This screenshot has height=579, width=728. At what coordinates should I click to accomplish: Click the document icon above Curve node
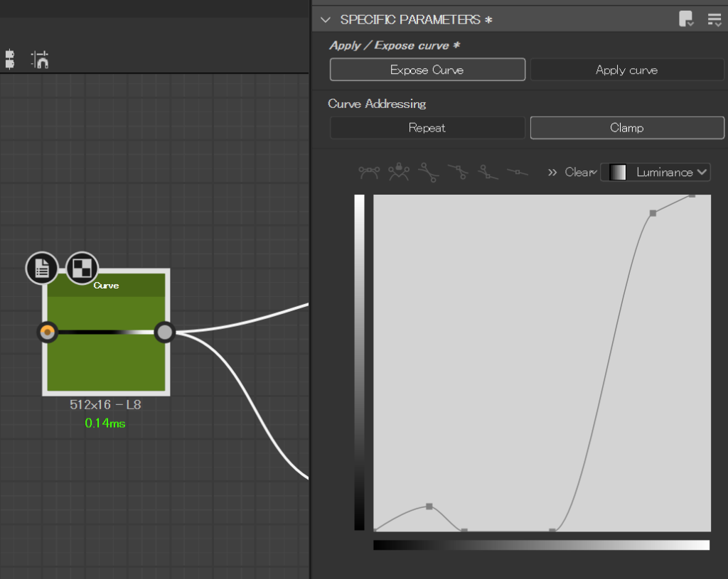pyautogui.click(x=42, y=268)
